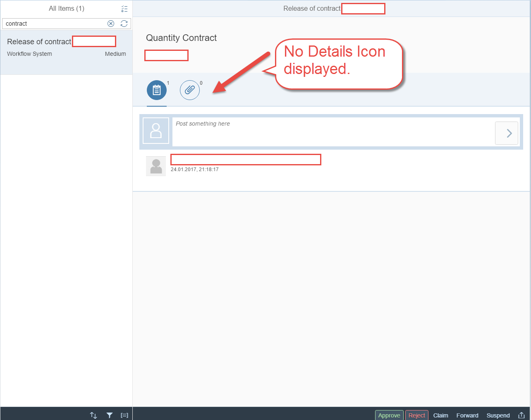
Task: Switch to the attachments paperclip tab
Action: pyautogui.click(x=190, y=90)
